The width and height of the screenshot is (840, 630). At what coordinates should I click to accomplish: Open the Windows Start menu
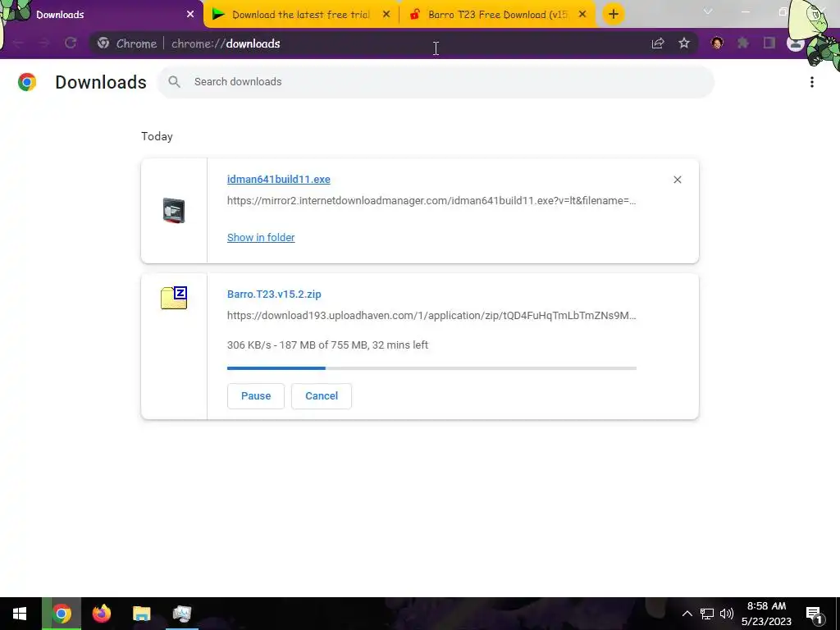20,614
